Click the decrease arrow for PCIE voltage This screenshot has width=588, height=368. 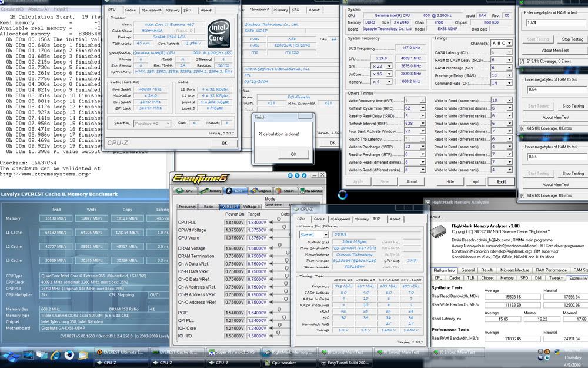pyautogui.click(x=271, y=313)
